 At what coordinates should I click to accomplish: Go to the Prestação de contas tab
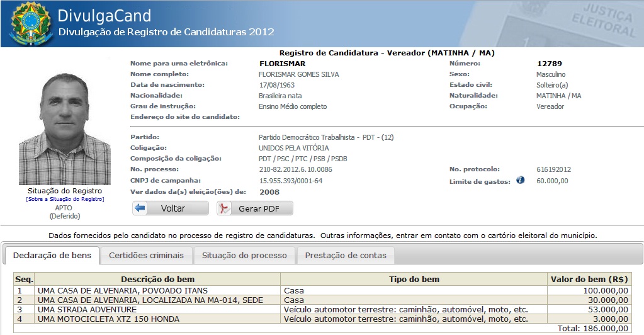pyautogui.click(x=346, y=255)
